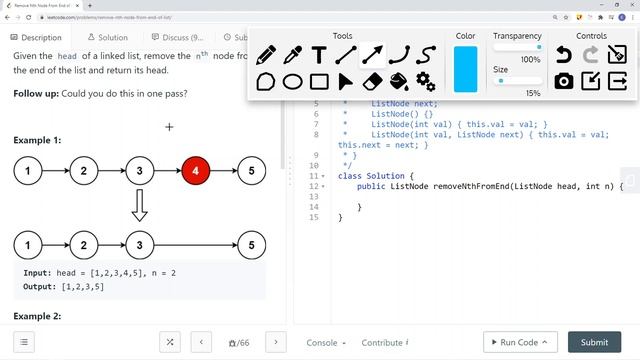
Task: Click the 'head' code word in description
Action: click(x=67, y=56)
